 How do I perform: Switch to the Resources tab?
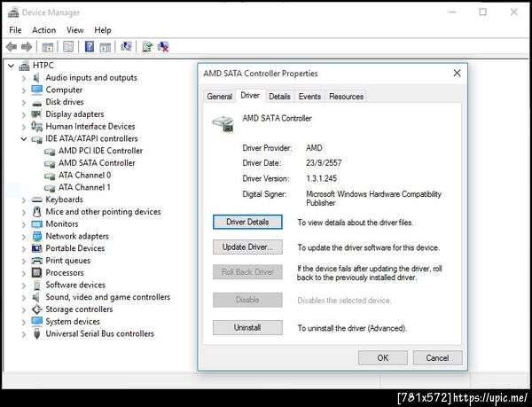[346, 97]
